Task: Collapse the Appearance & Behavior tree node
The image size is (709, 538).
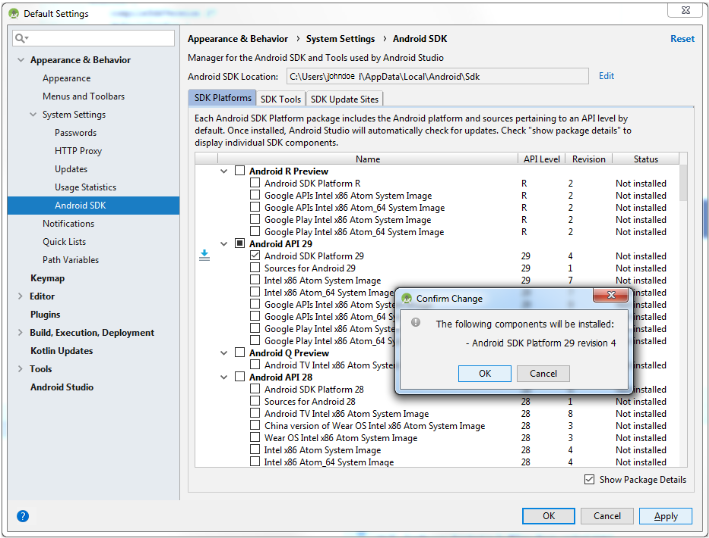Action: tap(22, 60)
